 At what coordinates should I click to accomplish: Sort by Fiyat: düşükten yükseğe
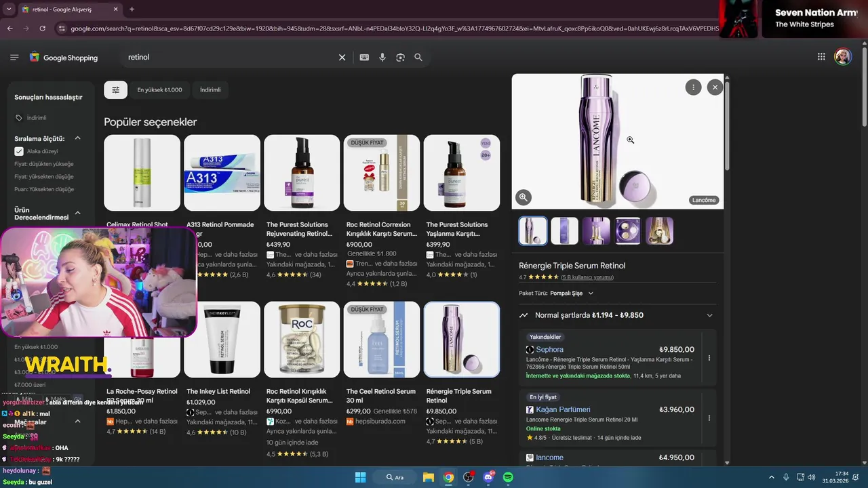tap(44, 164)
